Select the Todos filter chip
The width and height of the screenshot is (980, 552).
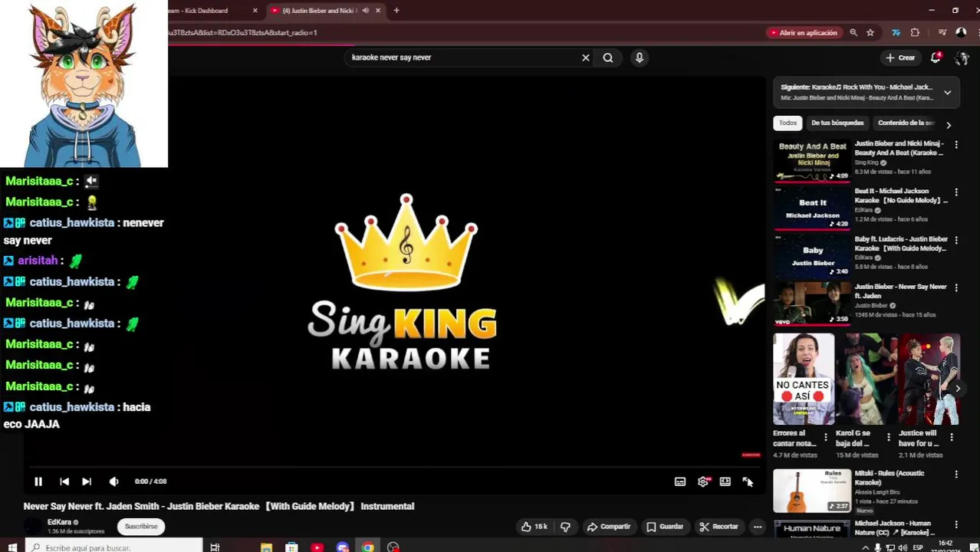pos(788,123)
